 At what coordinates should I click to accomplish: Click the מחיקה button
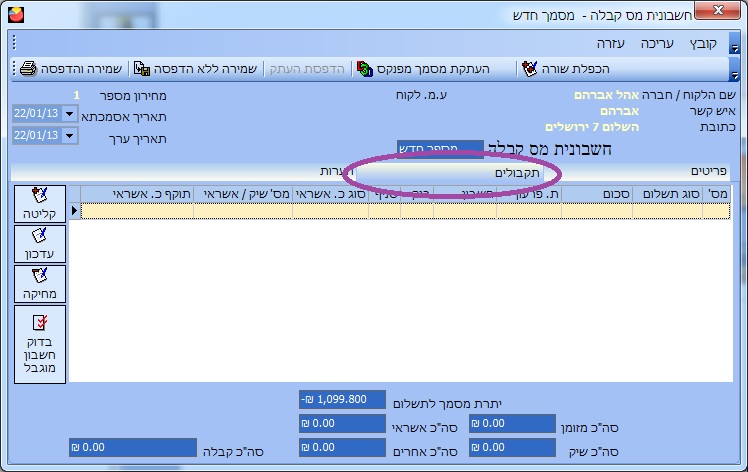(x=40, y=284)
